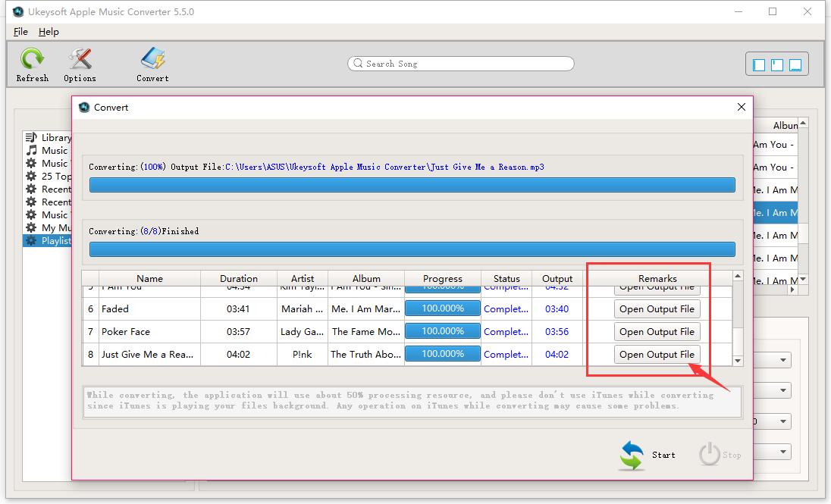Viewport: 831px width, 504px height.
Task: Open the Options tools icon
Action: coord(80,59)
